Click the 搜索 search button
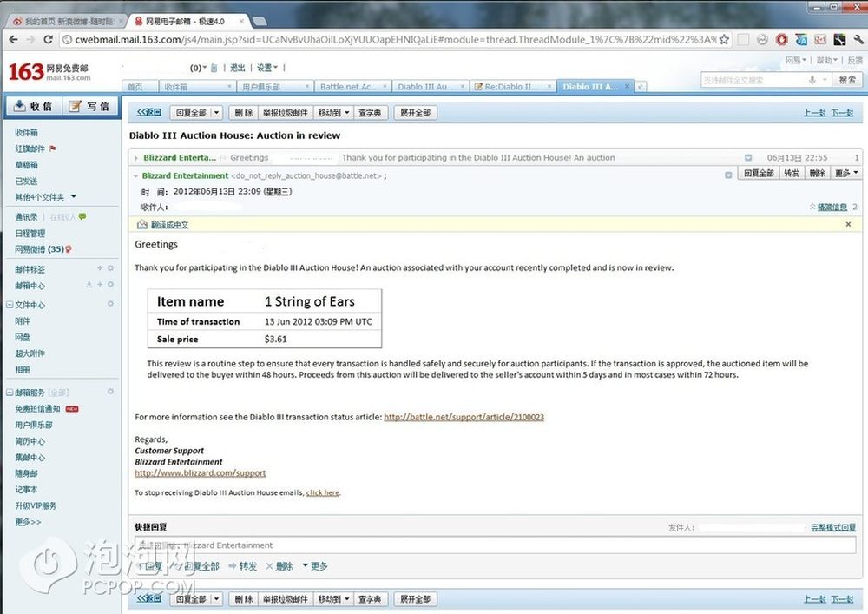868x614 pixels. point(847,80)
